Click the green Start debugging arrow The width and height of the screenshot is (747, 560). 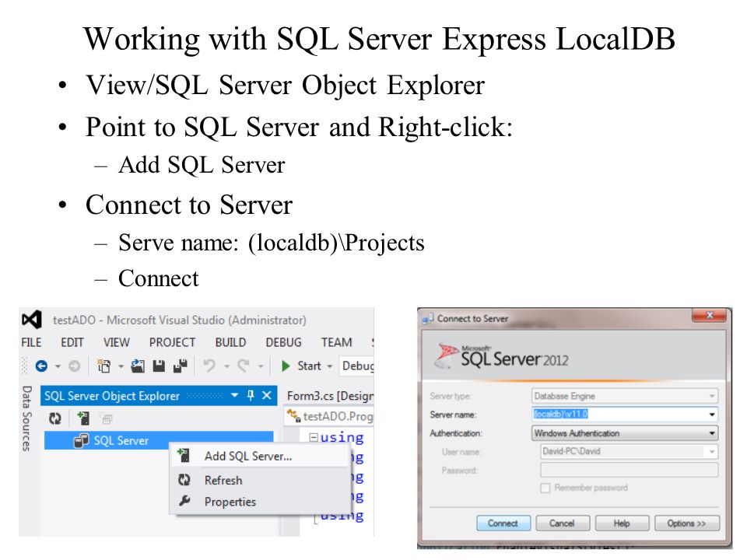pyautogui.click(x=286, y=366)
